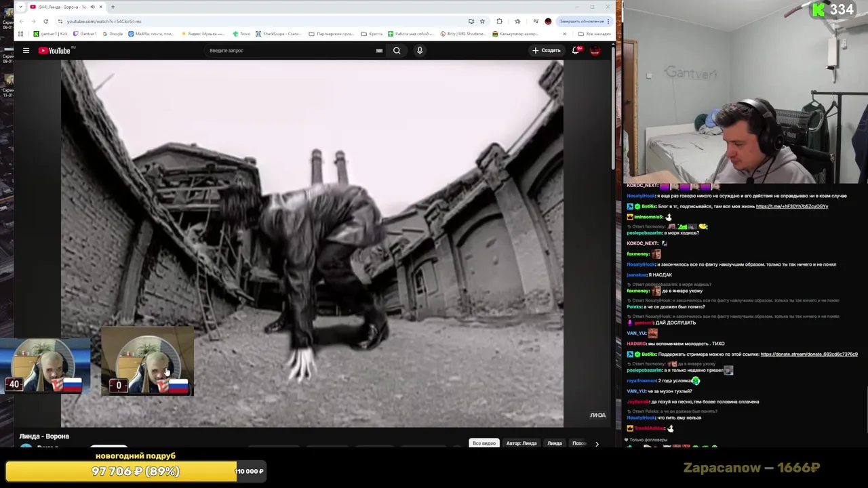Go to the YouTube home logo
This screenshot has height=488, width=868.
(x=56, y=50)
